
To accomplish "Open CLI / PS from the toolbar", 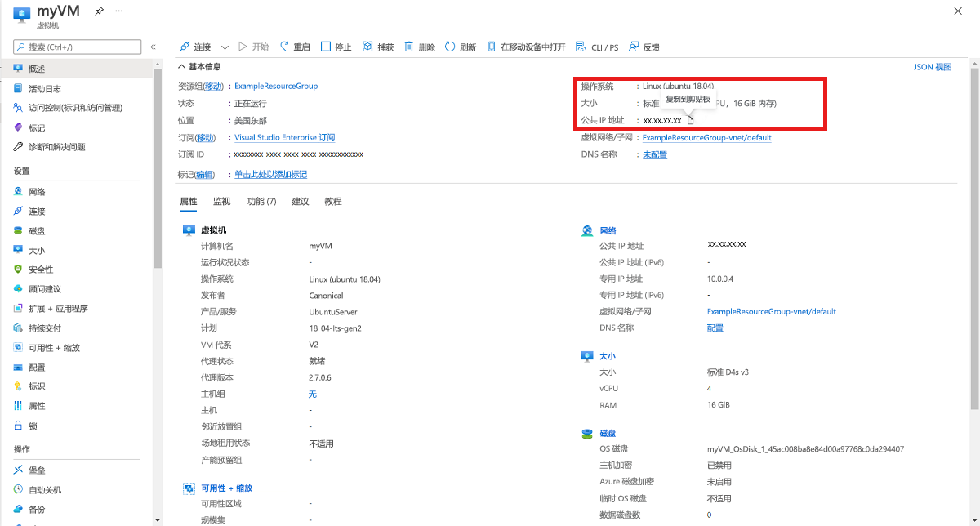I will point(597,47).
